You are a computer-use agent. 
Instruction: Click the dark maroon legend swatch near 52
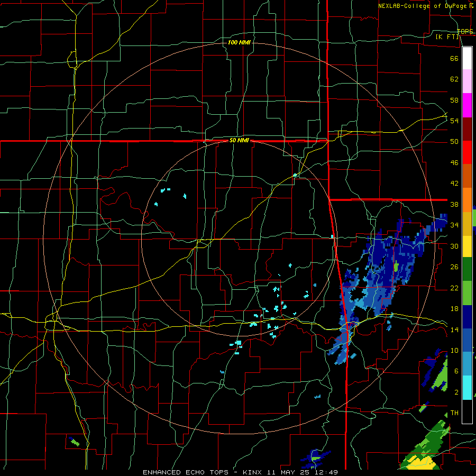click(x=467, y=129)
